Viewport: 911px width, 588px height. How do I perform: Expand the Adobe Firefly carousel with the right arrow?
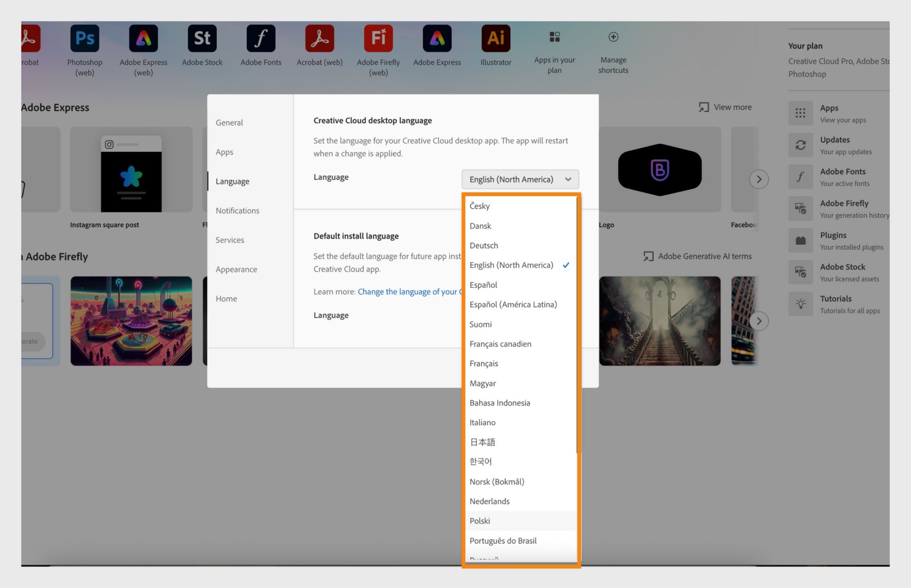(759, 321)
